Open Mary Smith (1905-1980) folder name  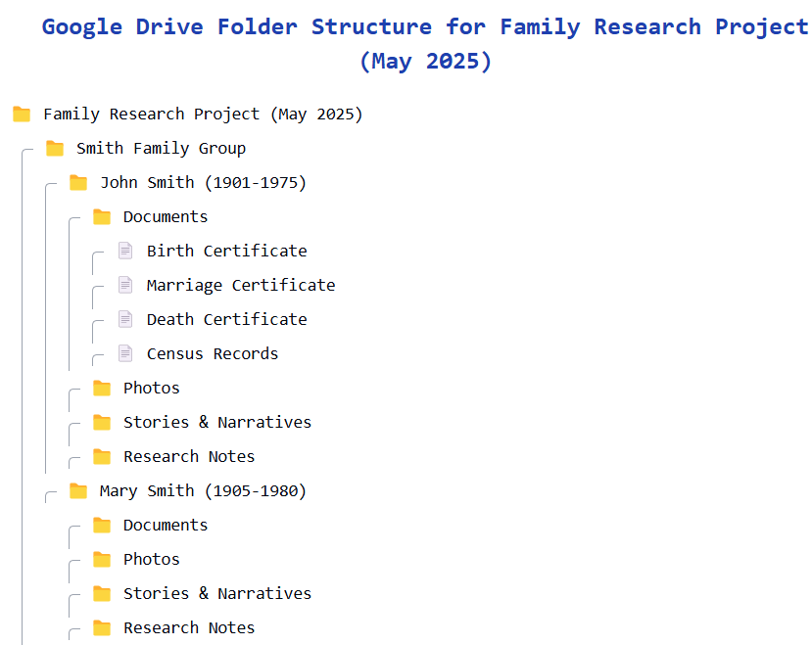point(204,490)
